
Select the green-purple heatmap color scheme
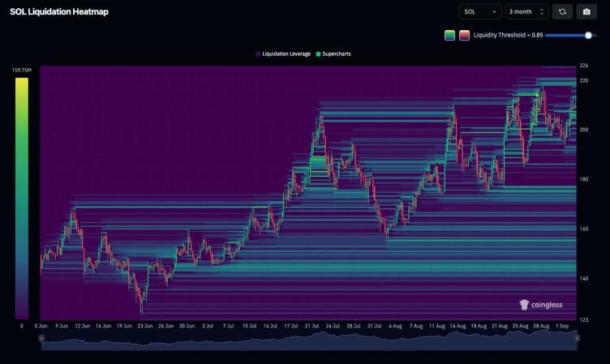[x=449, y=35]
